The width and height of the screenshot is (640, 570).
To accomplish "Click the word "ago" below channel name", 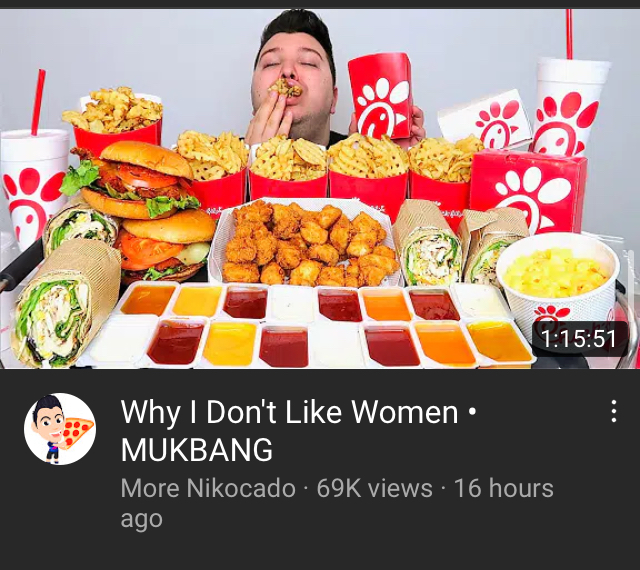I will 142,520.
